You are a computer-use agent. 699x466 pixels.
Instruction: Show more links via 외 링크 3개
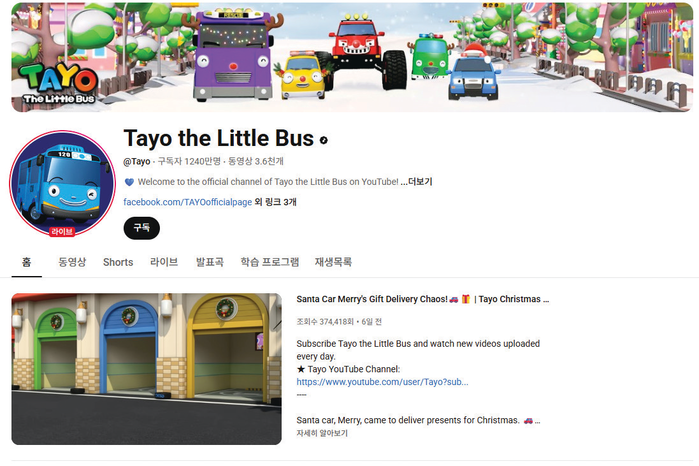[275, 202]
